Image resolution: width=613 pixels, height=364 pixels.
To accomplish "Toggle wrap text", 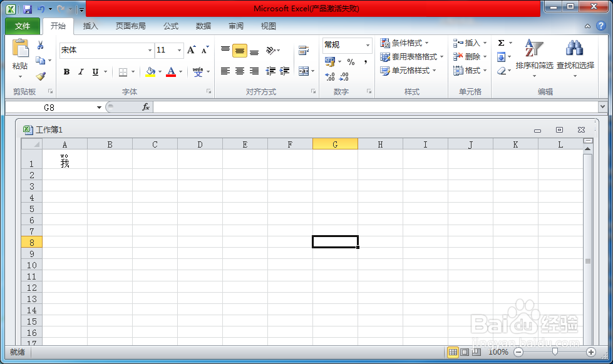I will (304, 51).
